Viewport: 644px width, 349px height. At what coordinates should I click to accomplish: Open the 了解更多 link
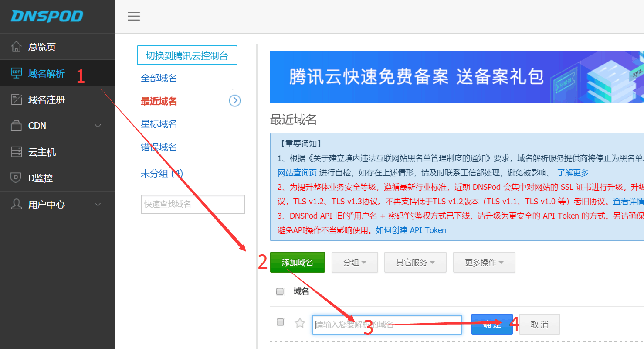click(x=573, y=172)
